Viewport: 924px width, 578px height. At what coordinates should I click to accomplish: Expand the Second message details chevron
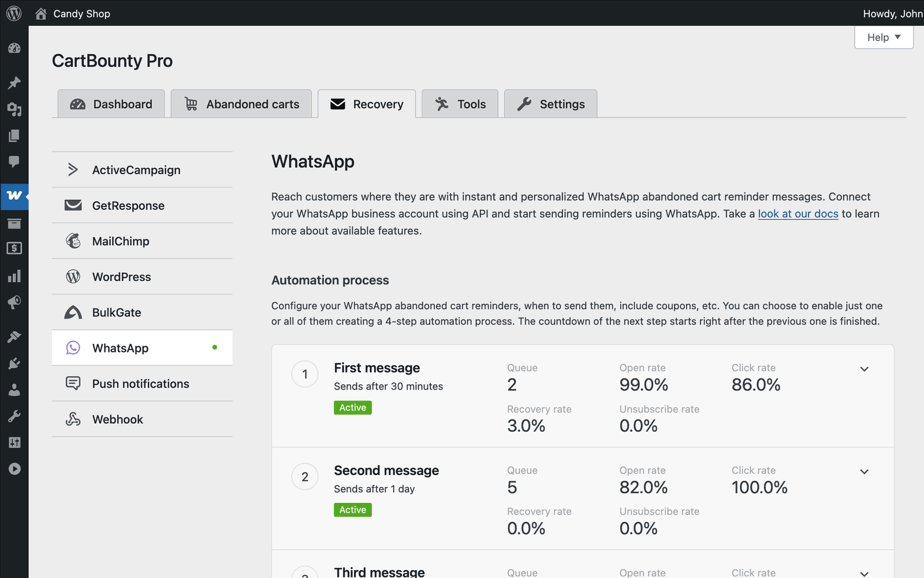(x=864, y=472)
